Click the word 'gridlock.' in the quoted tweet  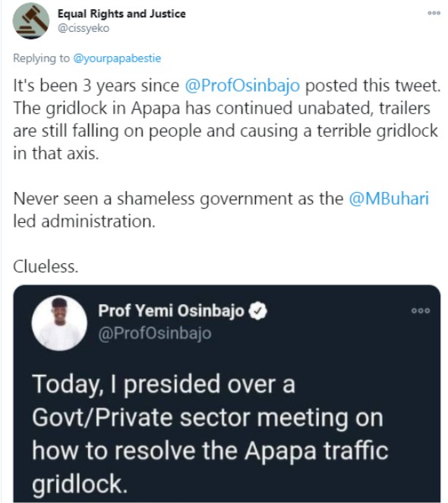click(x=80, y=484)
